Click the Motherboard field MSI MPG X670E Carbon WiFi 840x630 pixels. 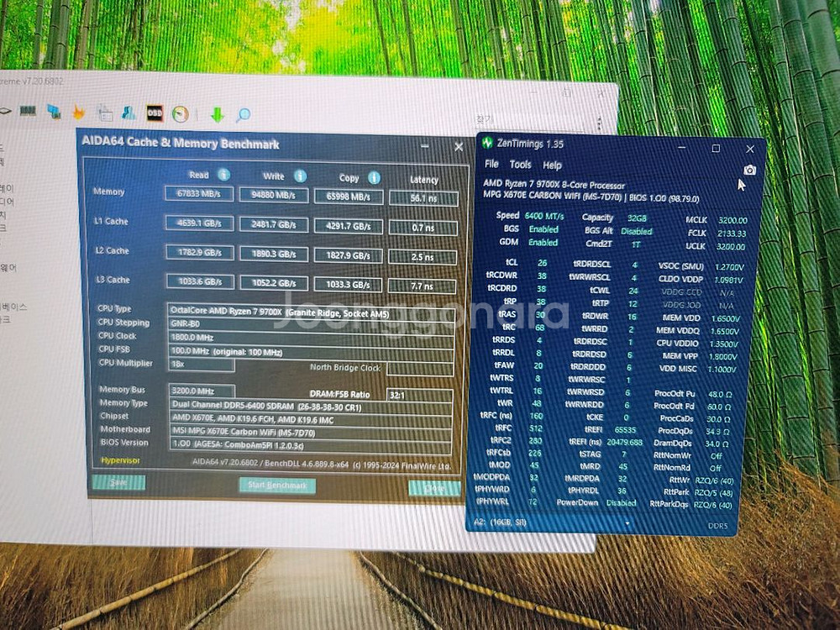pos(310,433)
